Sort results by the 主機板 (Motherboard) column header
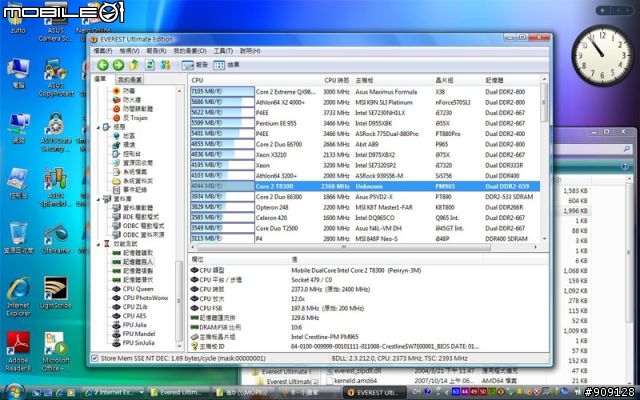 click(x=393, y=80)
